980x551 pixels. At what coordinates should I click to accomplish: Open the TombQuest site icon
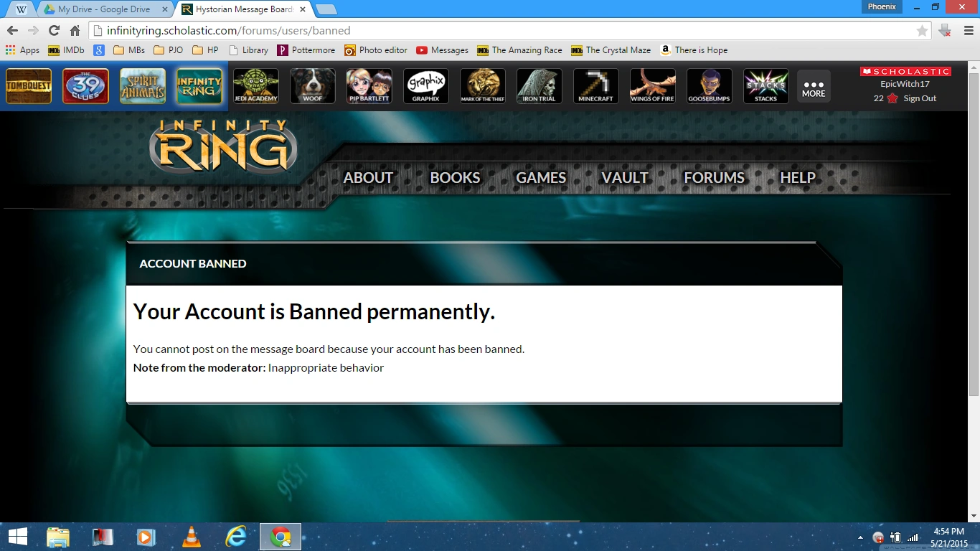click(x=29, y=86)
